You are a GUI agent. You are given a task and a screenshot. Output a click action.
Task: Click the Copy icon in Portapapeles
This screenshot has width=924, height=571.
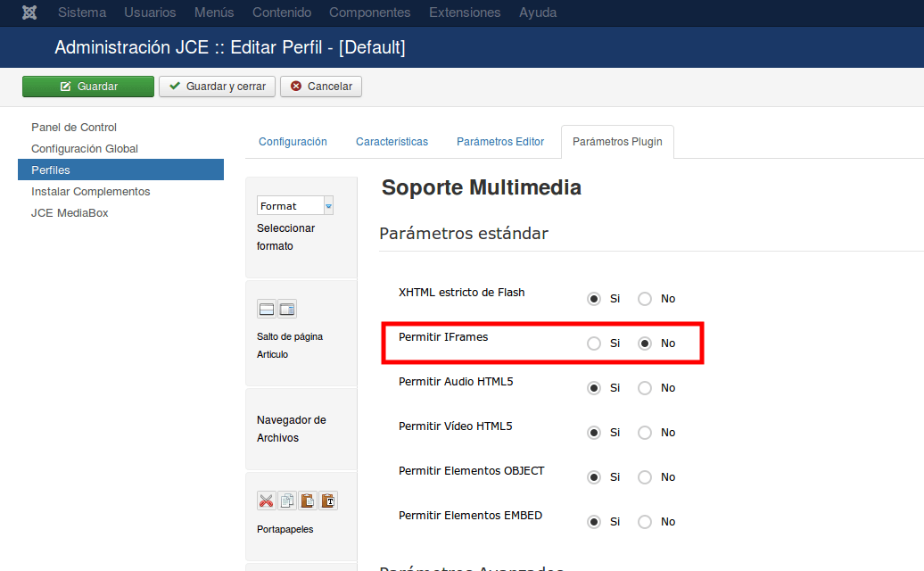pyautogui.click(x=287, y=501)
